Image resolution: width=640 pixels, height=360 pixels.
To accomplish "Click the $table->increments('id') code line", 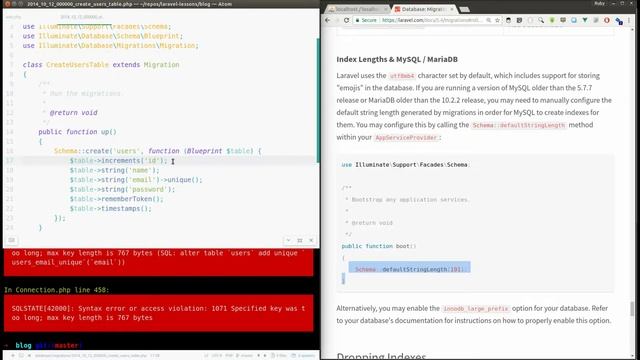I will click(118, 161).
